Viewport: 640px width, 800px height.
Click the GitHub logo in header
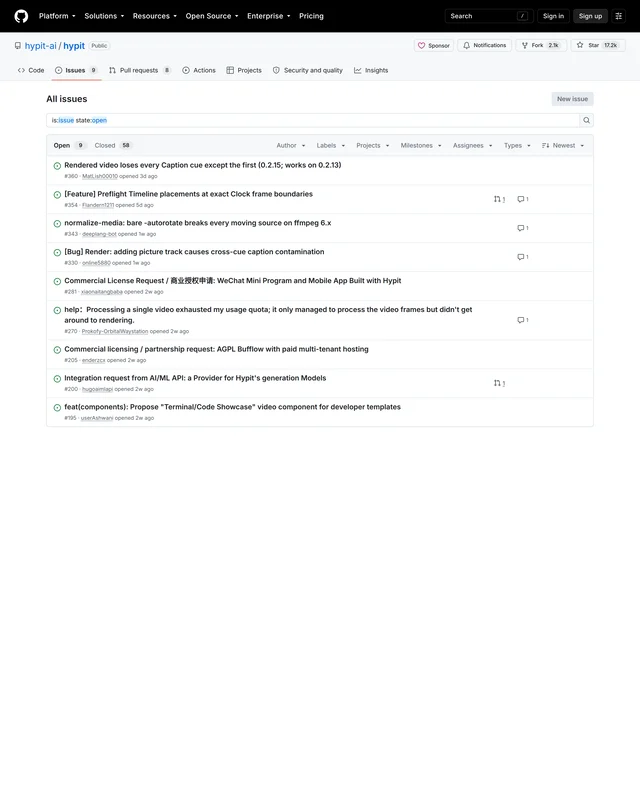tap(21, 16)
